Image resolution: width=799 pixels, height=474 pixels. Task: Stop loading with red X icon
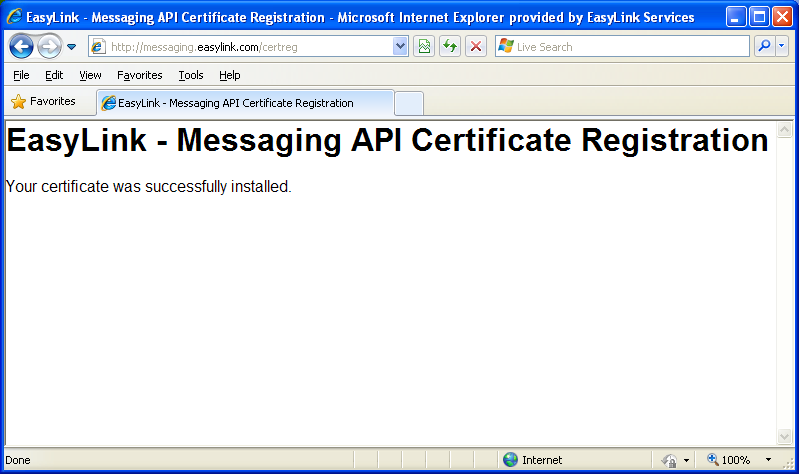tap(476, 46)
